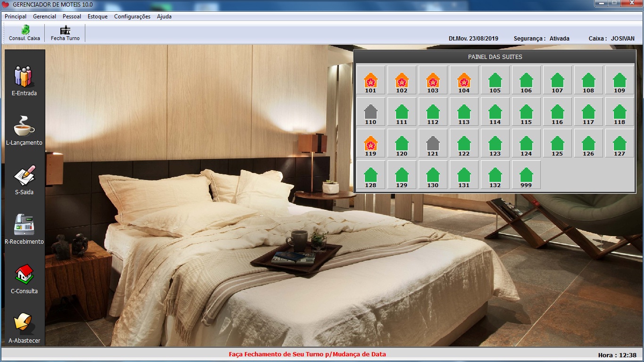Image resolution: width=644 pixels, height=362 pixels.
Task: Click suite 115 in suites panel
Action: 526,112
